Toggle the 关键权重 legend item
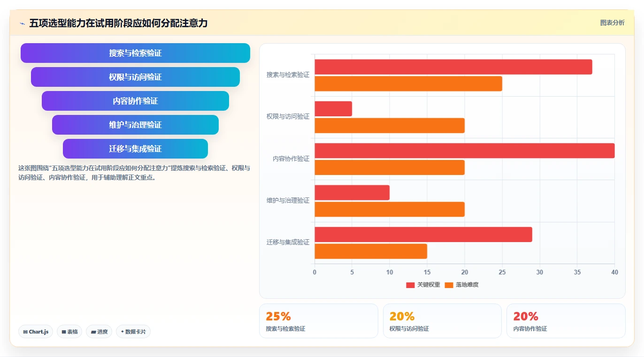Image resolution: width=644 pixels, height=357 pixels. click(423, 285)
